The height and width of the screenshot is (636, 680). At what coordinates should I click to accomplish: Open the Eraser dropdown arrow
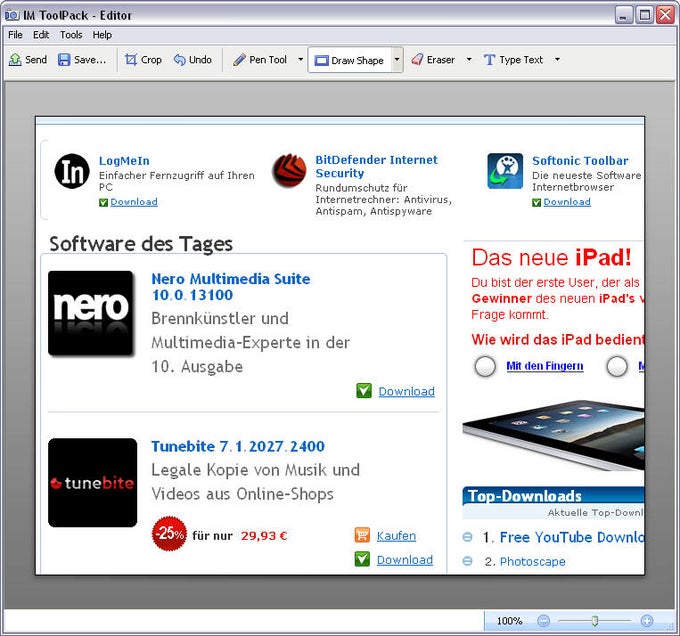tap(469, 59)
